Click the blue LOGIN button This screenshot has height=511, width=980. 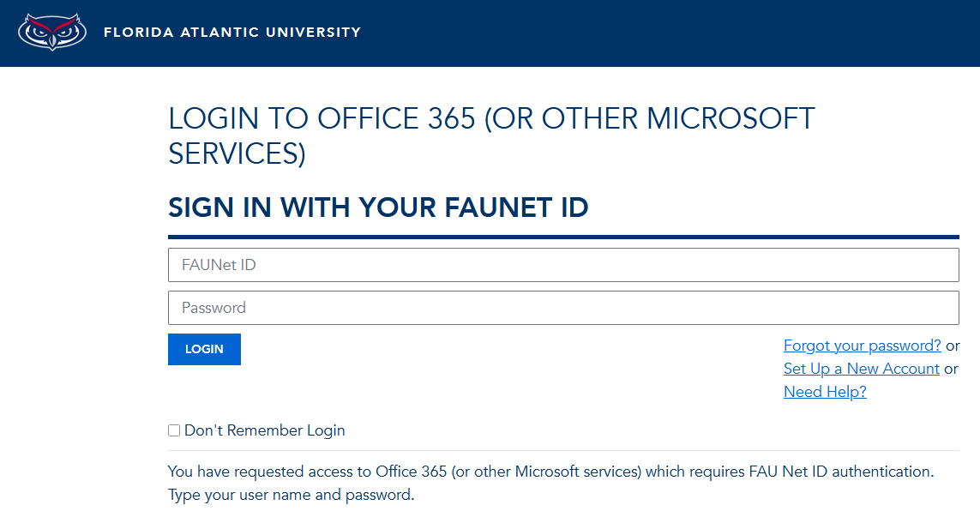click(x=204, y=349)
